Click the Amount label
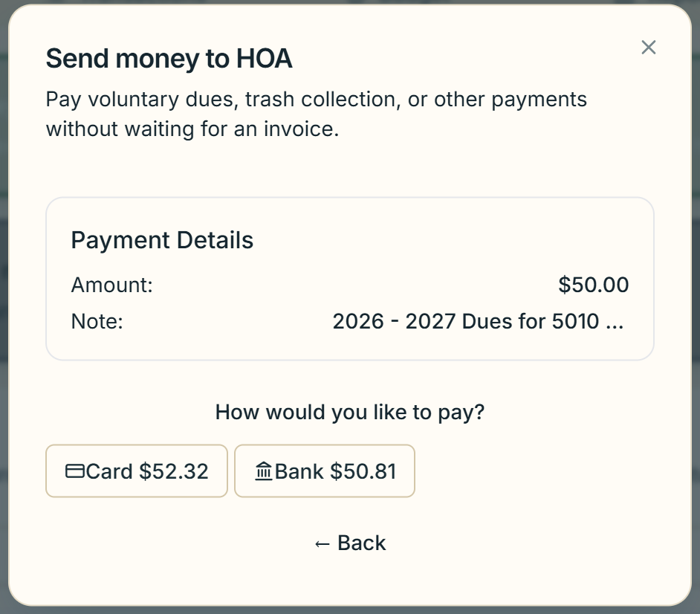The height and width of the screenshot is (614, 700). click(112, 285)
